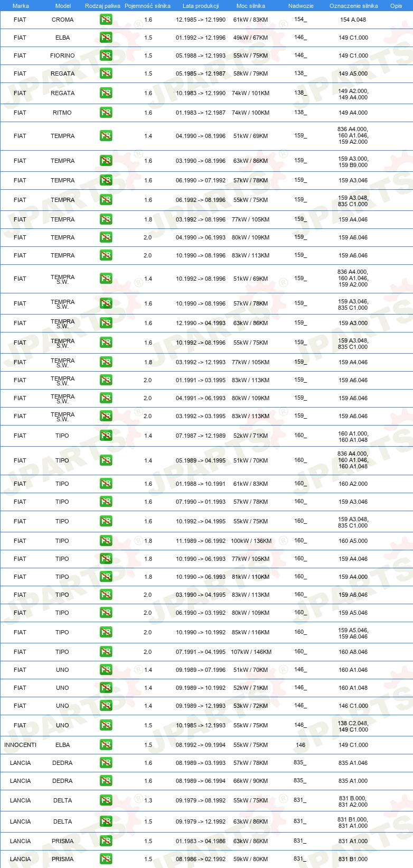Click the fuel icon in the TIPO 61kW / 83KM row
413x868 pixels.
pyautogui.click(x=106, y=484)
